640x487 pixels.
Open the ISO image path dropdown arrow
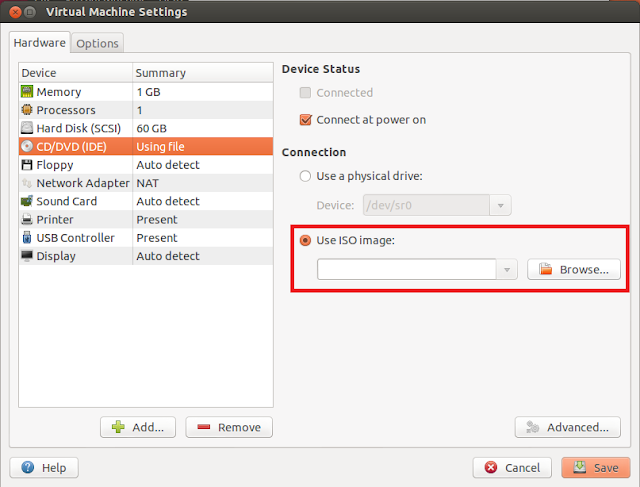507,269
